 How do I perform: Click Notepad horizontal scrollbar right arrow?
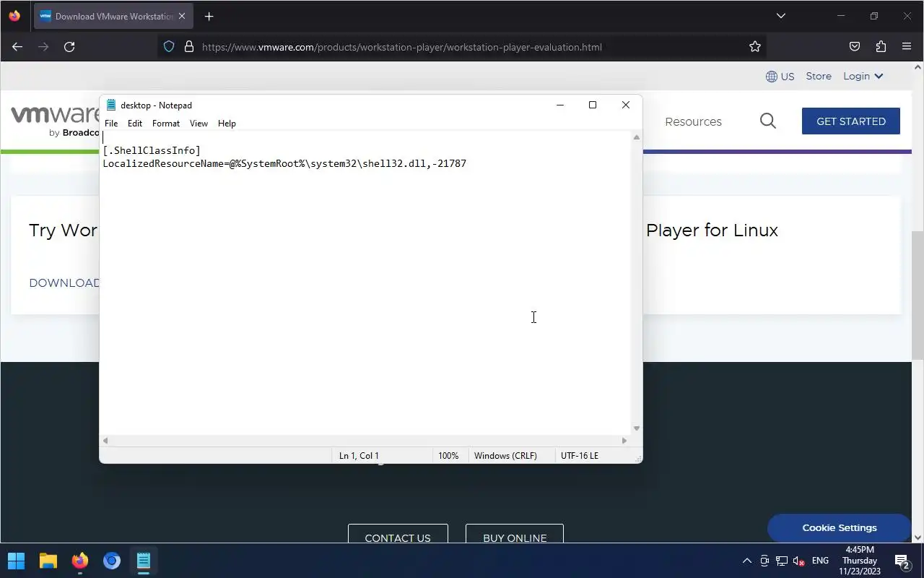click(x=624, y=441)
